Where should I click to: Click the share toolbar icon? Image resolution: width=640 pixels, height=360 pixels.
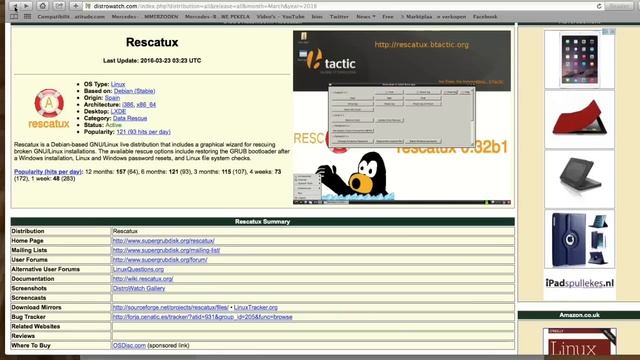59,6
